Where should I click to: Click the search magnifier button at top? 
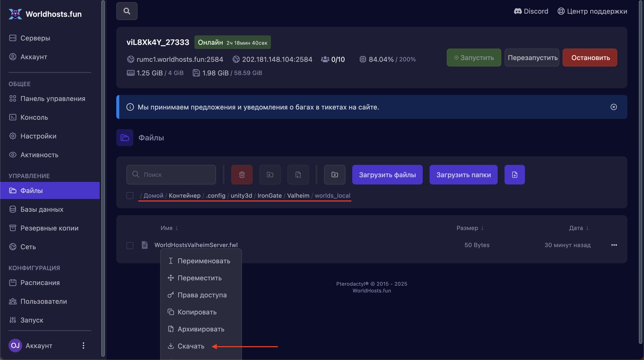click(x=127, y=11)
